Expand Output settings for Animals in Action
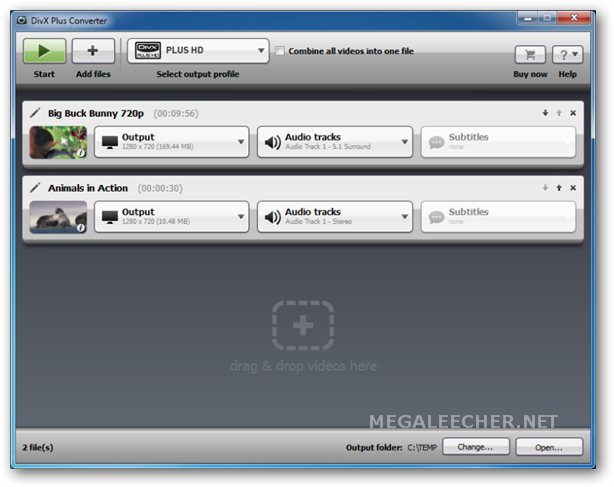The height and width of the screenshot is (487, 614). point(172,217)
